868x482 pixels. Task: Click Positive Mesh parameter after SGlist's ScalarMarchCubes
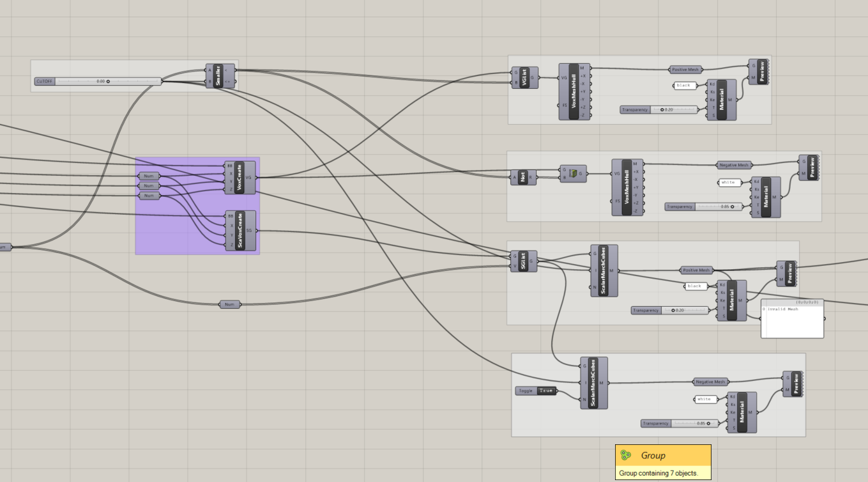(696, 270)
